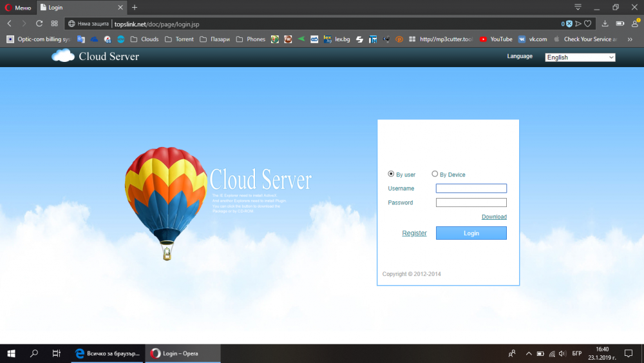The width and height of the screenshot is (644, 363).
Task: Switch БГР keyboard language indicator
Action: tap(576, 353)
